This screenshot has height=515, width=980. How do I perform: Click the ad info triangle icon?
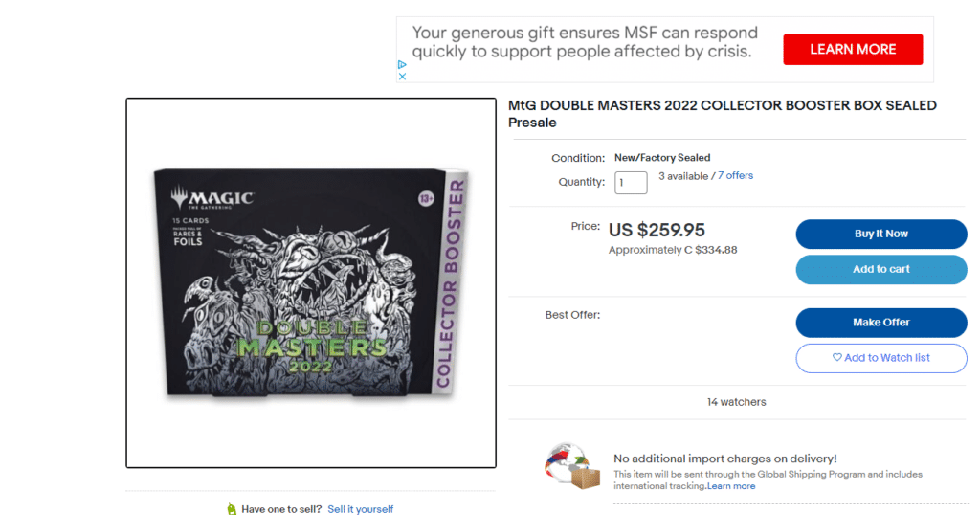402,64
